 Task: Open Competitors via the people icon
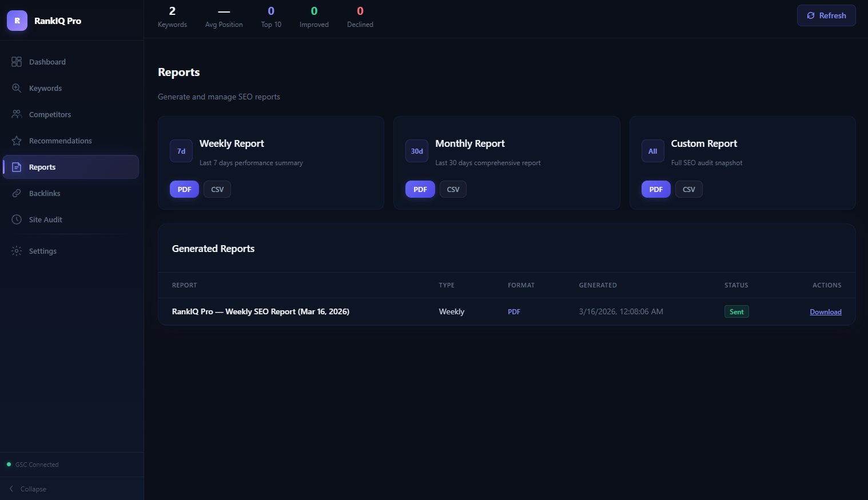(x=17, y=114)
